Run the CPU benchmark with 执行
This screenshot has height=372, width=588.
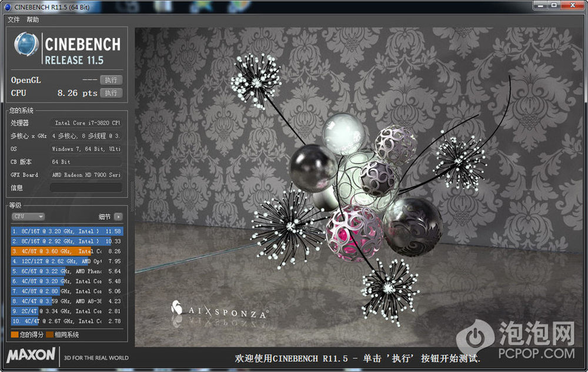pos(111,93)
